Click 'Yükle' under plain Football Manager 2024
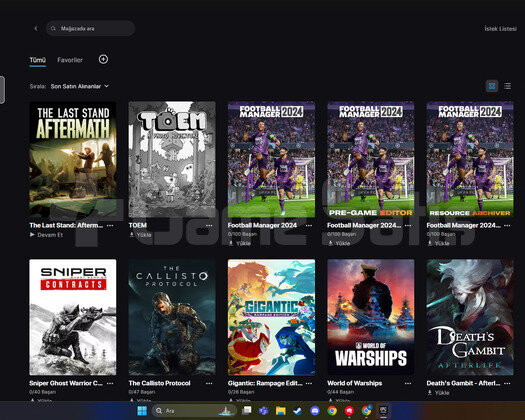525x420 pixels. point(243,243)
